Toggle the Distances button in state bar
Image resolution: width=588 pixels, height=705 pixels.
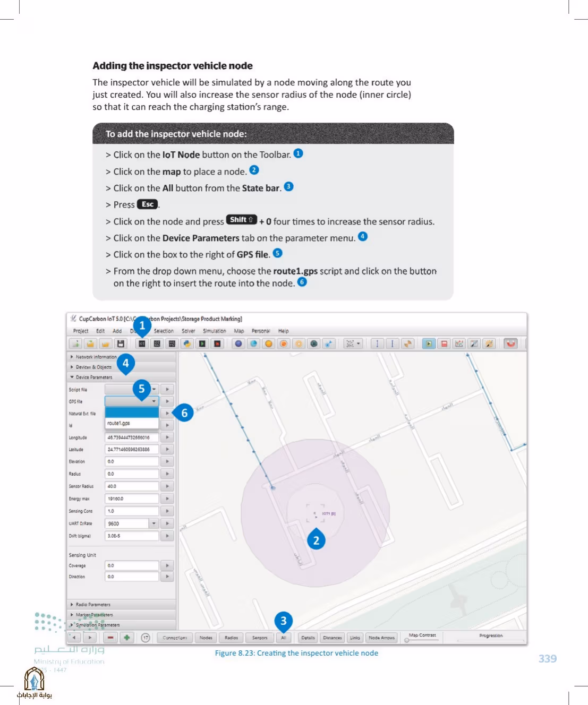(x=333, y=638)
